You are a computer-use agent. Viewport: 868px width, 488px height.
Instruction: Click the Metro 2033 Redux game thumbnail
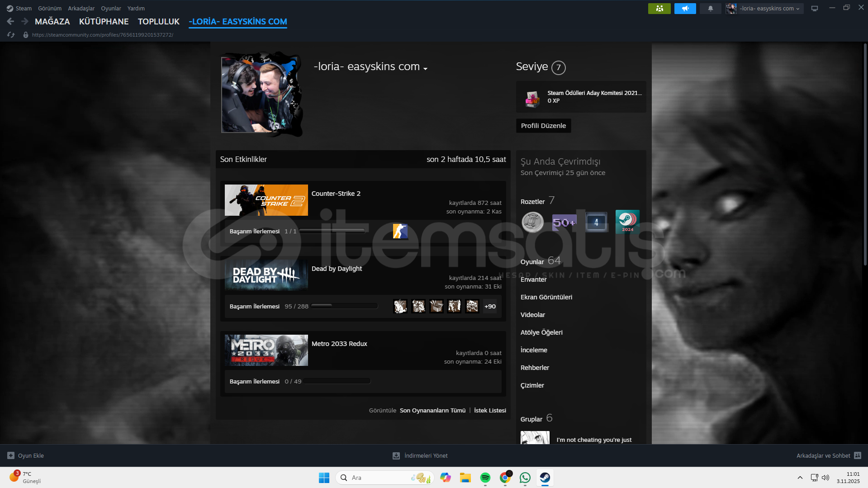pos(266,350)
